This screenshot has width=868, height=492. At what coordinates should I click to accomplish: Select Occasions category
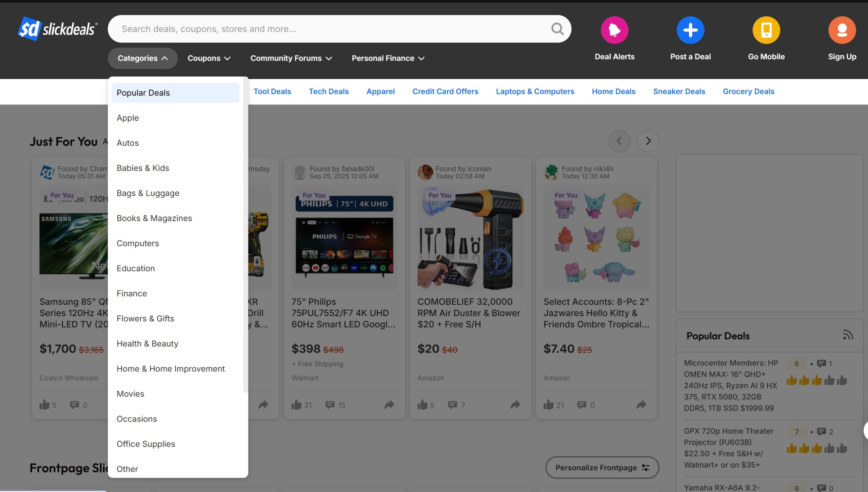[x=175, y=419]
